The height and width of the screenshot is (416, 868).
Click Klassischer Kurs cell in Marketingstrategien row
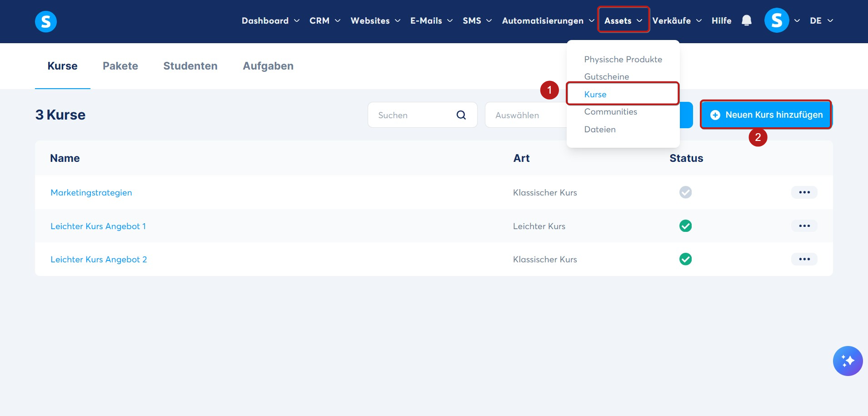(545, 193)
